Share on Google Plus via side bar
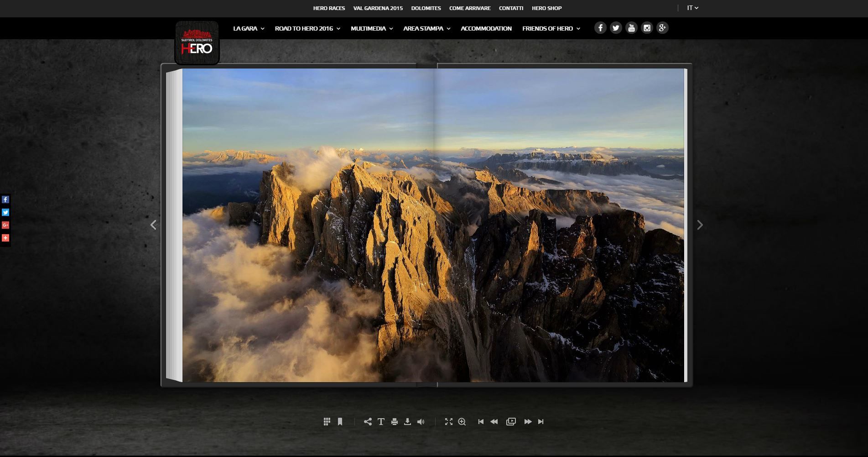 tap(5, 225)
